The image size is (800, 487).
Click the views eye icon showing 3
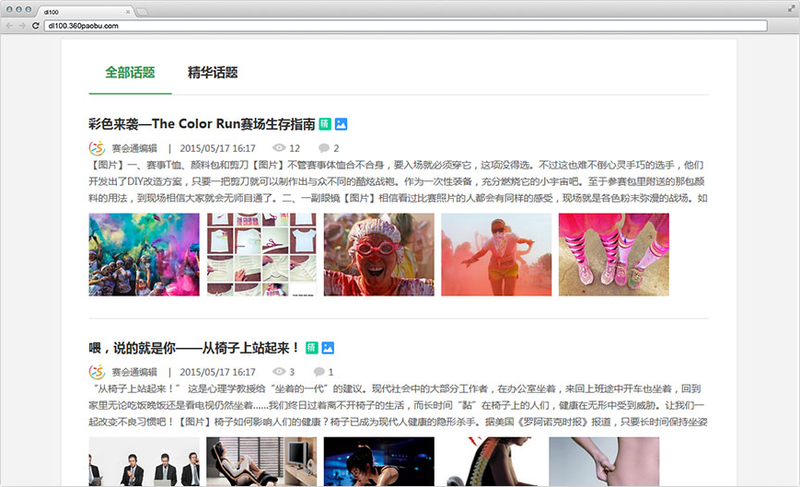[279, 372]
